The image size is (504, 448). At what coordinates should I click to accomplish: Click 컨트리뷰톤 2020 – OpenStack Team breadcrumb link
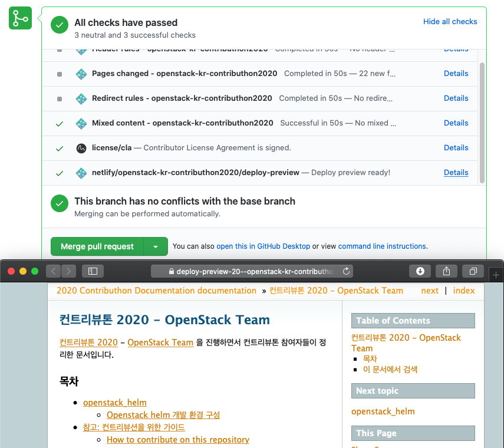coord(336,291)
